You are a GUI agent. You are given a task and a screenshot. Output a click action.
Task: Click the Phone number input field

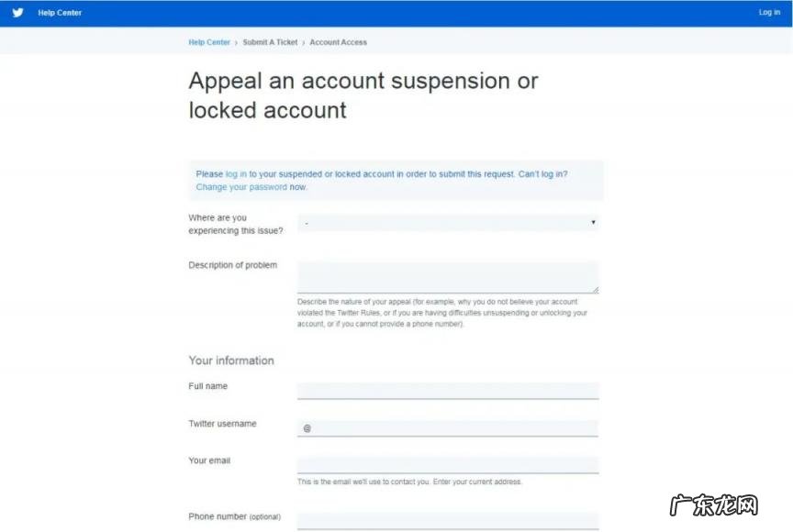(x=448, y=520)
